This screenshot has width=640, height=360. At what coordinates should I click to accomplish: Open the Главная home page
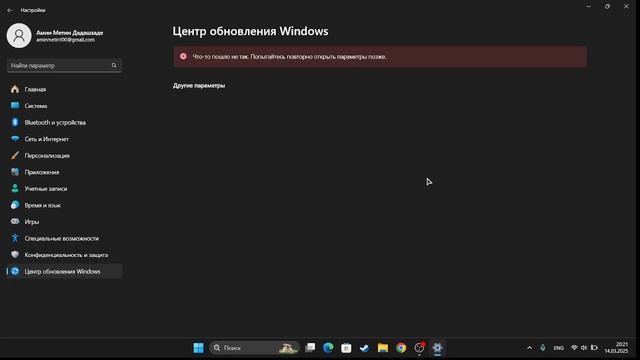coord(64,89)
